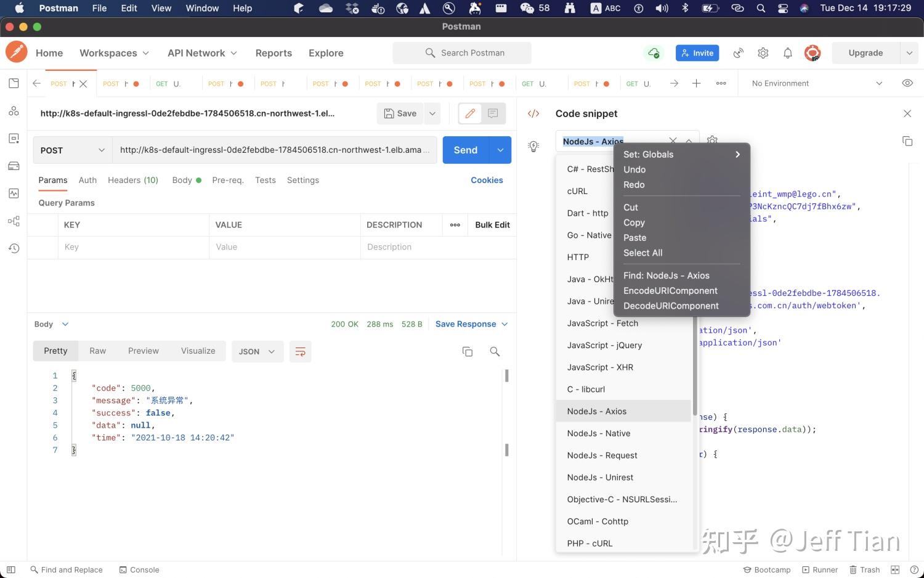Click the Send button
The height and width of the screenshot is (578, 924).
coord(466,150)
